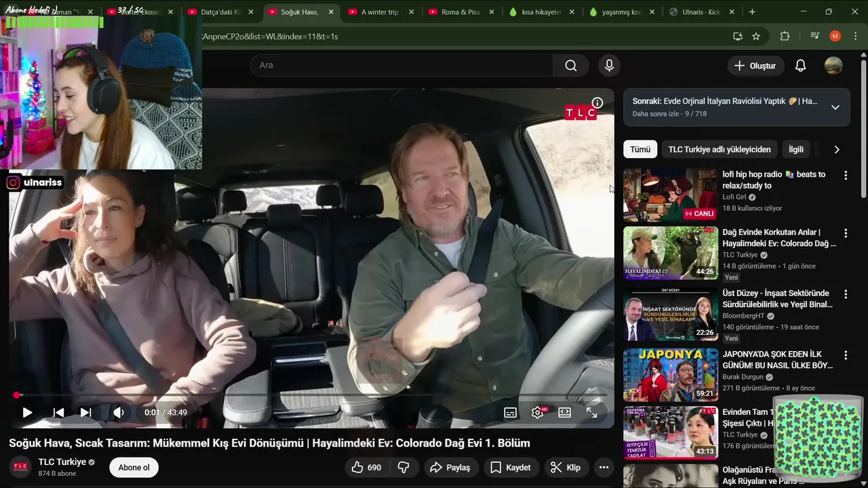Select the Tümü filter chip
The image size is (868, 488).
[640, 150]
